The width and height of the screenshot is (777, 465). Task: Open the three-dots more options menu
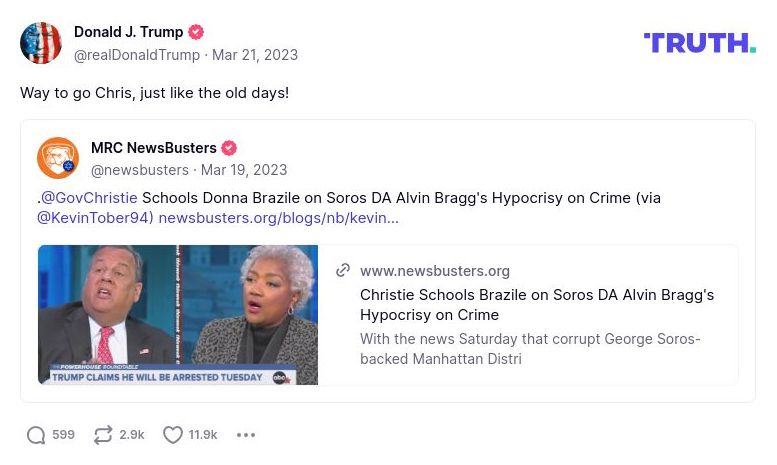click(x=246, y=435)
